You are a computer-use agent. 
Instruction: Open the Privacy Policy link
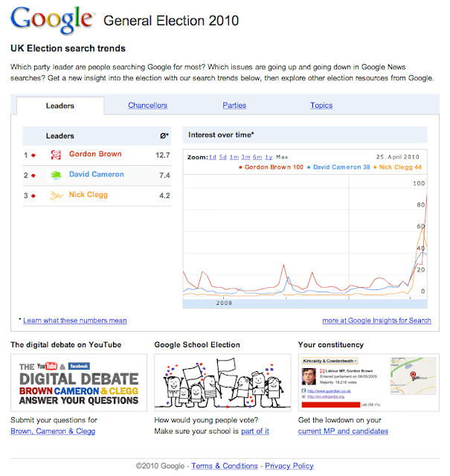[289, 466]
